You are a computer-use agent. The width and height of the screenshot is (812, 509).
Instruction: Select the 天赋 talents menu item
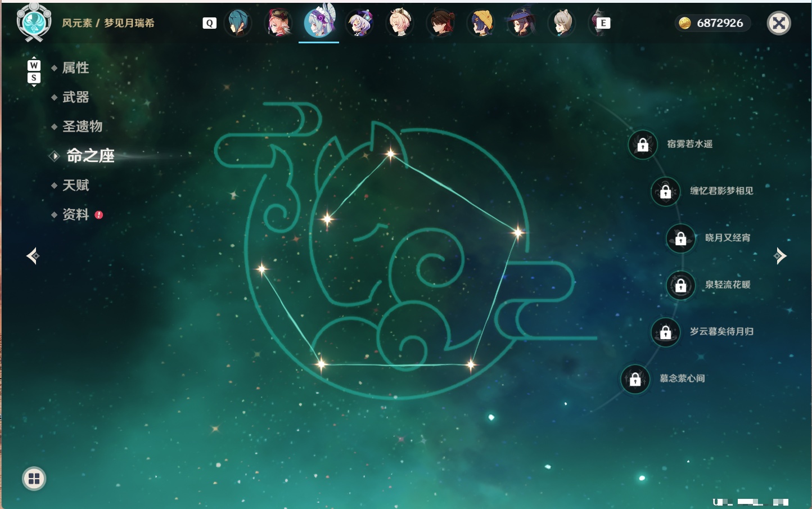[75, 185]
